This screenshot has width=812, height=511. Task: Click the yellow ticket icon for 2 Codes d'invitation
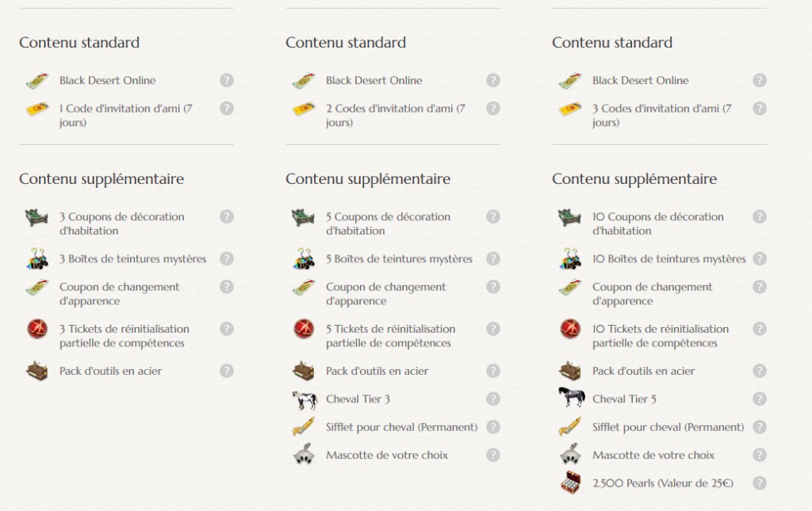304,109
